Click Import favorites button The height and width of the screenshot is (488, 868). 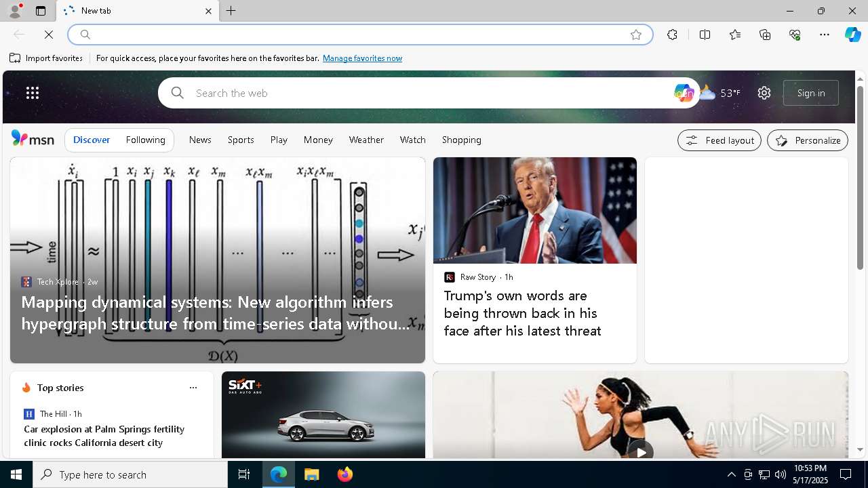coord(46,58)
